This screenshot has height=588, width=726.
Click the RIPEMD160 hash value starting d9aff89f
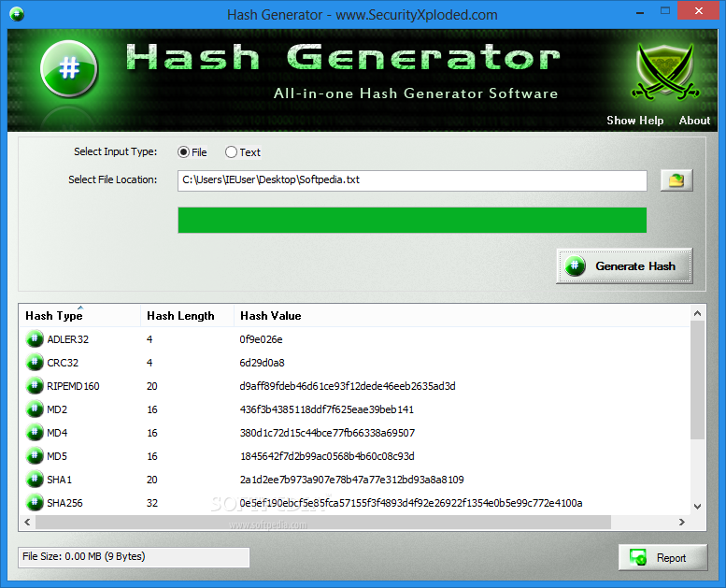348,386
